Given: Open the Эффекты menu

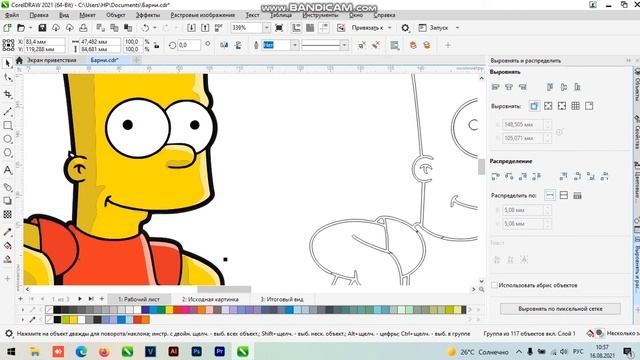Looking at the screenshot, I should [x=148, y=15].
